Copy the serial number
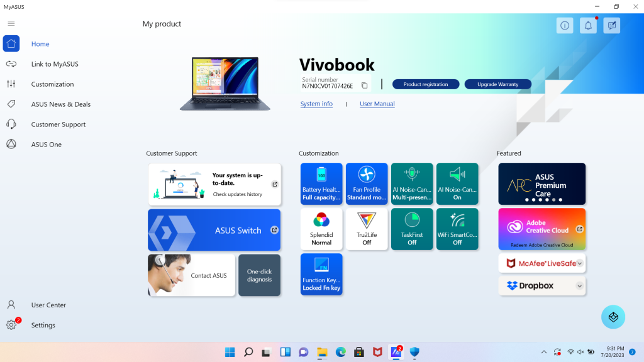The height and width of the screenshot is (362, 644). coord(364,85)
